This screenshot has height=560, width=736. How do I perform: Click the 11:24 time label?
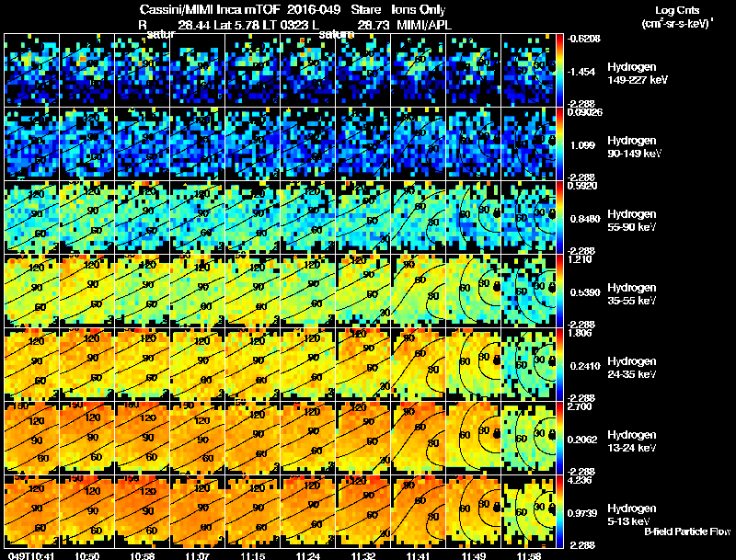coord(308,555)
